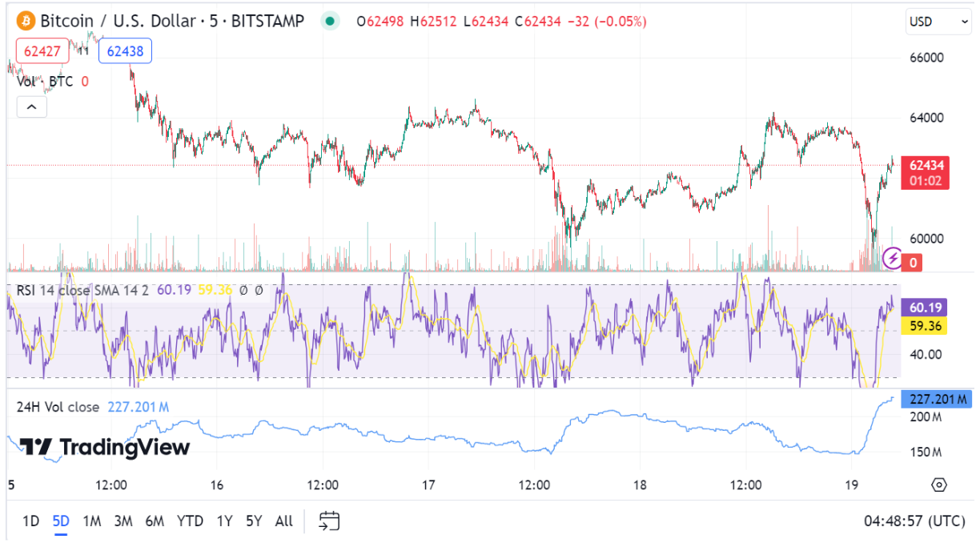Click the TradingView logo watermark
This screenshot has width=980, height=551.
[x=105, y=447]
